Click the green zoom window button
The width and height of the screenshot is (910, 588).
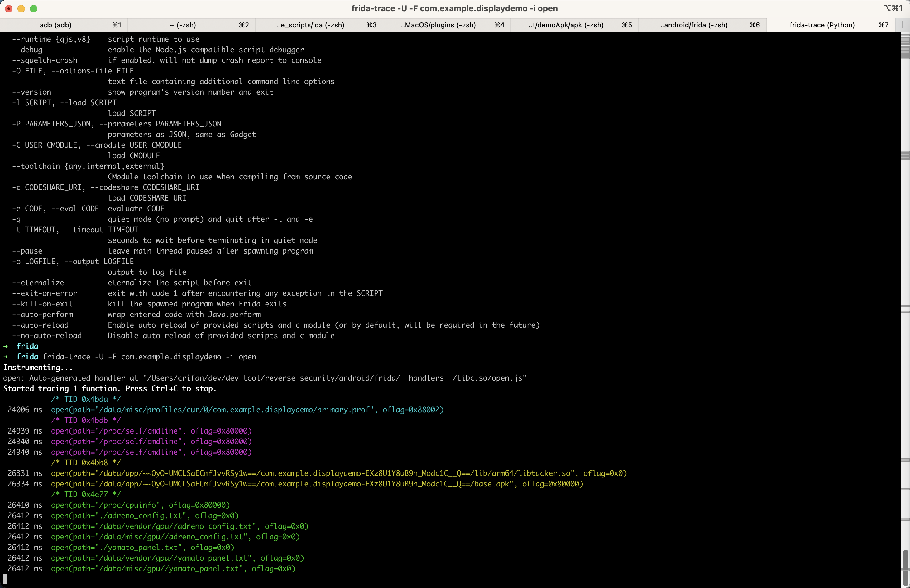click(x=34, y=8)
